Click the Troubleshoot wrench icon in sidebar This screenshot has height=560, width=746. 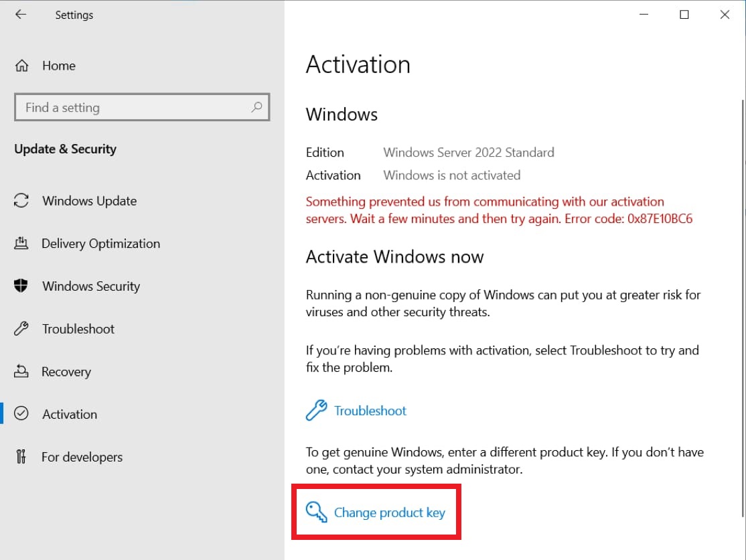click(21, 329)
